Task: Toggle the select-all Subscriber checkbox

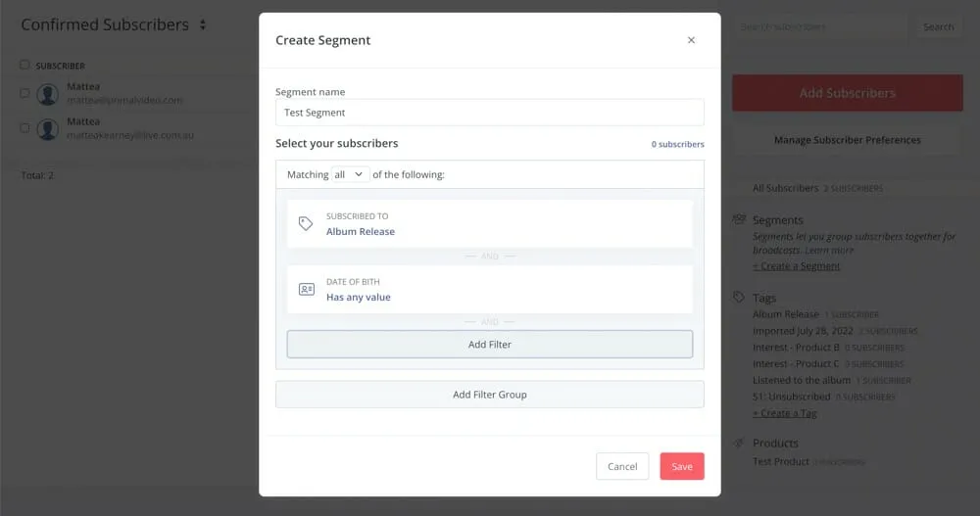Action: 24,66
